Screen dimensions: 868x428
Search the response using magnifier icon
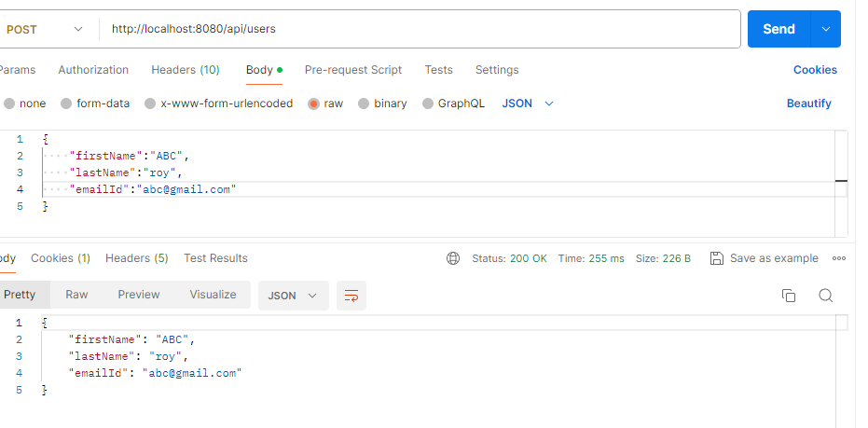(x=825, y=296)
